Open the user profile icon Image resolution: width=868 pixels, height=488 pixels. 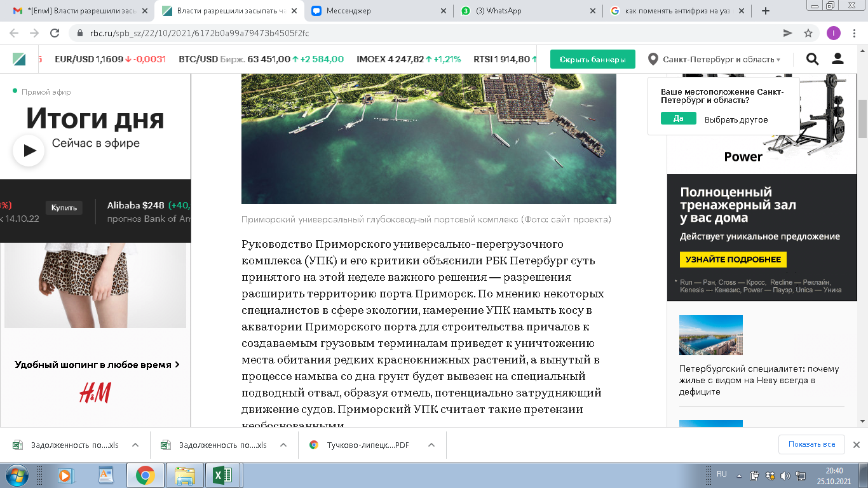tap(837, 59)
